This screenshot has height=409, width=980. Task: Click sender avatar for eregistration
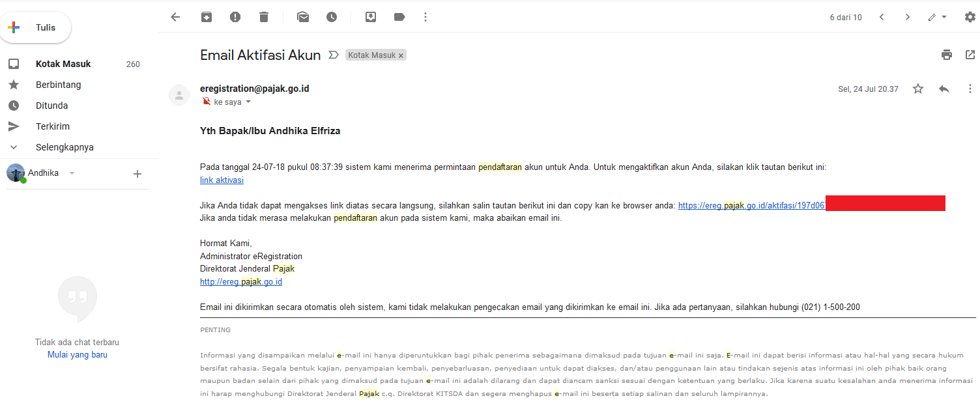coord(179,95)
